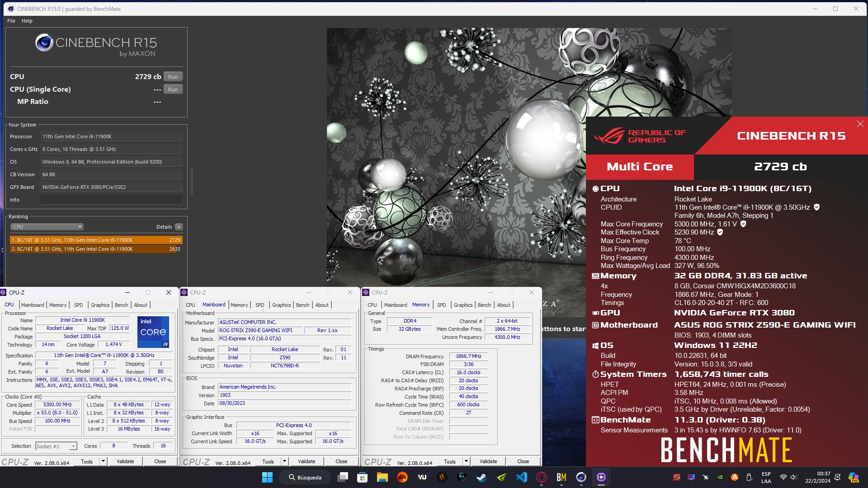Click Close button in Memory CPU-Z window
Screen dimensions: 868x488
point(523,461)
